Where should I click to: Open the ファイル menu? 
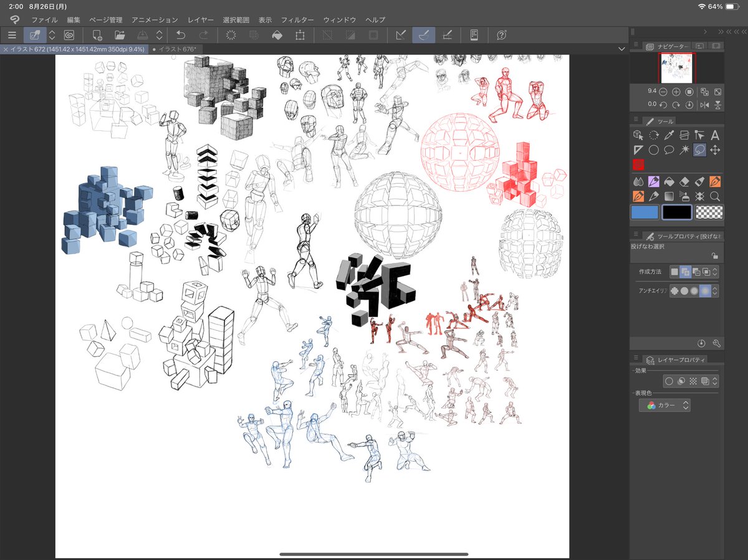point(44,20)
